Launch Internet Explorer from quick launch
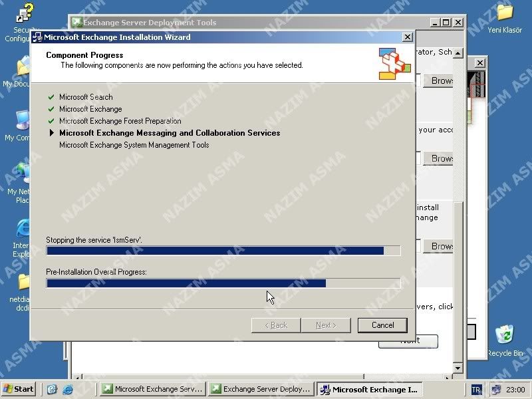The height and width of the screenshot is (399, 532). tap(68, 389)
